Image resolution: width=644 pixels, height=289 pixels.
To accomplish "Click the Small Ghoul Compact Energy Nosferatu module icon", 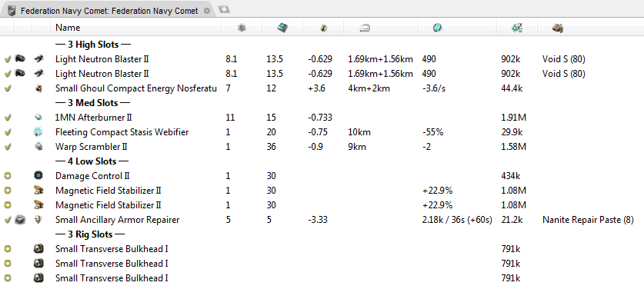I will (x=38, y=88).
